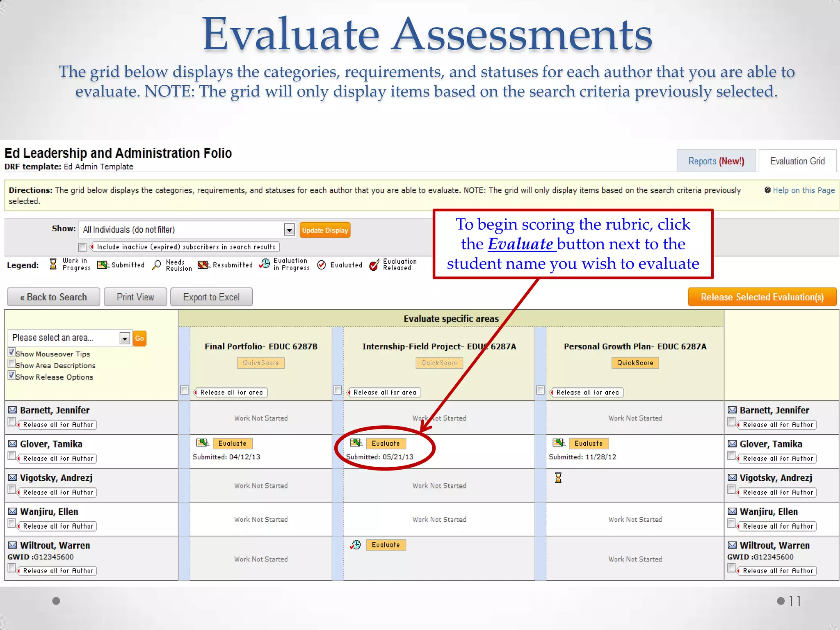
Task: Check release-all box for Personal Growth Plan area
Action: [541, 390]
